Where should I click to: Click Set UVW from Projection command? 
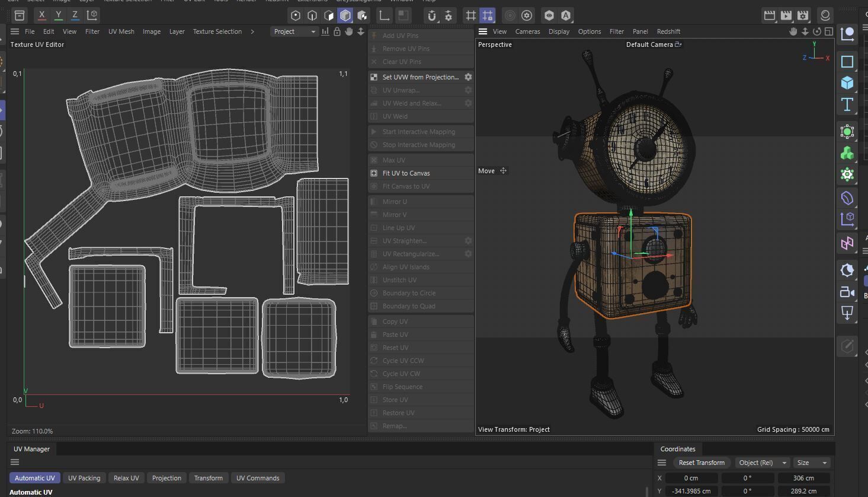coord(421,77)
